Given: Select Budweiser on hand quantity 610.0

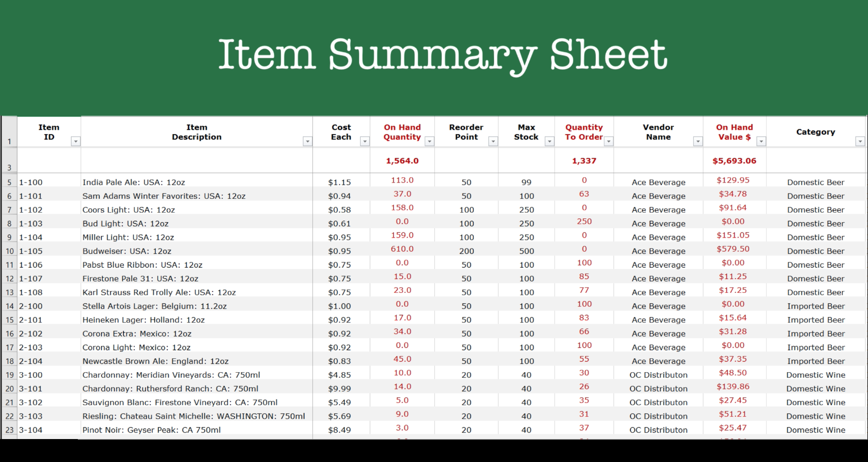Looking at the screenshot, I should [x=402, y=249].
